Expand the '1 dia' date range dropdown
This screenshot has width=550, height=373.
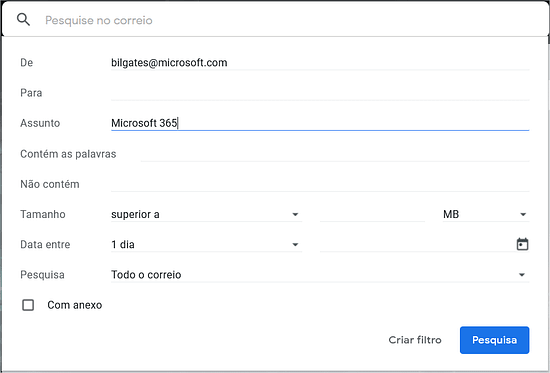[x=206, y=244]
